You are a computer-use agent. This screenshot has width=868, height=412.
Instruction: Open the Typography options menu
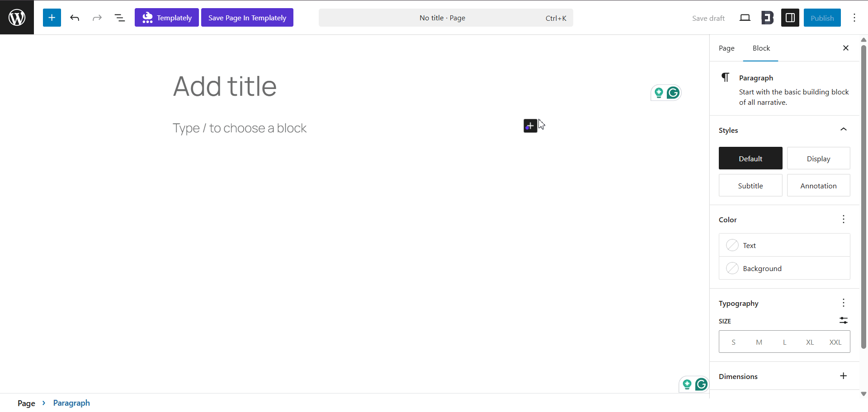(x=843, y=303)
